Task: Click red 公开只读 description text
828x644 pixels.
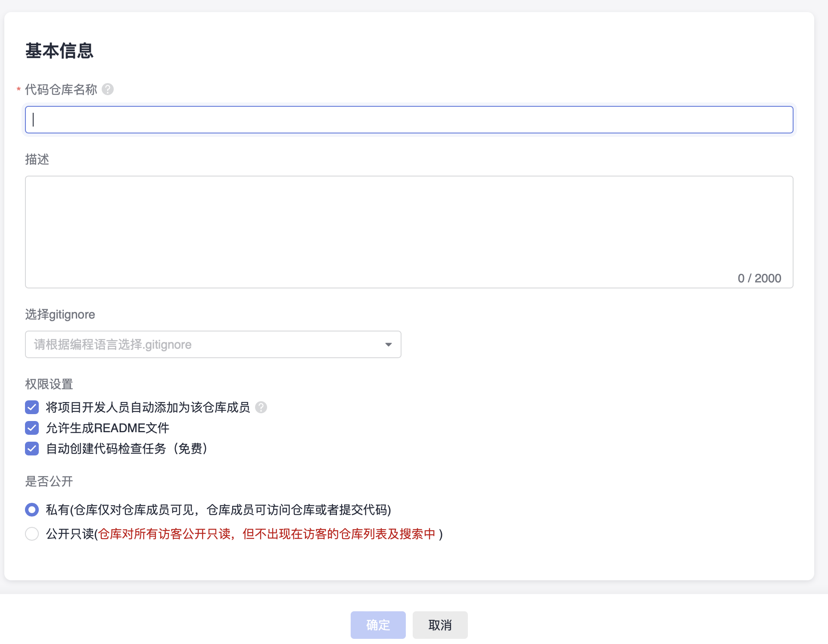Action: pos(267,534)
